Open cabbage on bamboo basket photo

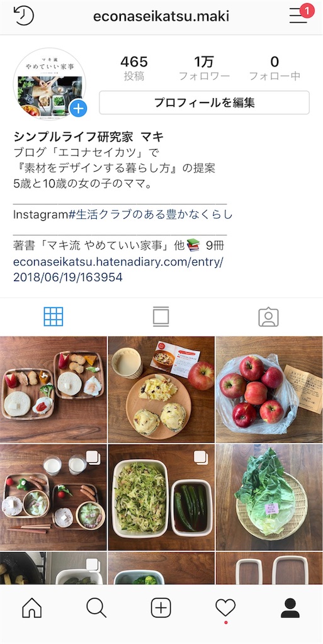[x=269, y=497]
